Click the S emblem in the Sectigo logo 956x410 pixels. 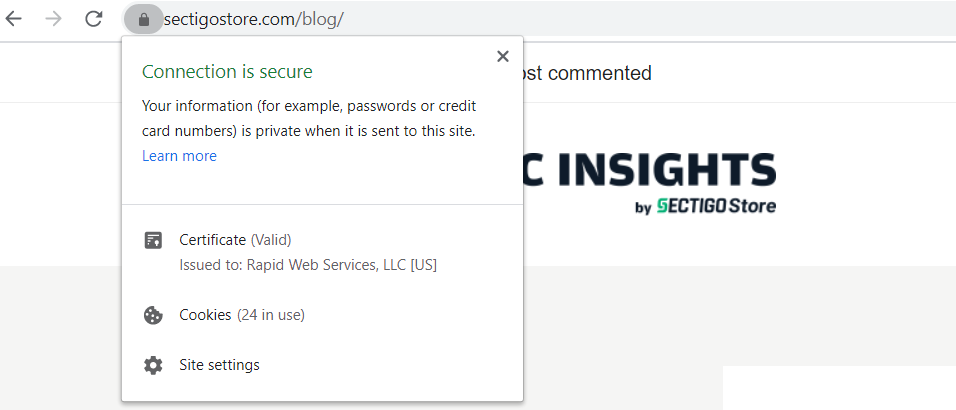(663, 206)
